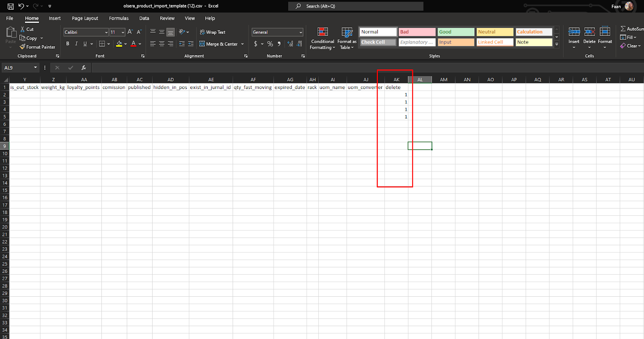Expand the General number format dropdown
Image resolution: width=644 pixels, height=339 pixels.
pyautogui.click(x=301, y=32)
